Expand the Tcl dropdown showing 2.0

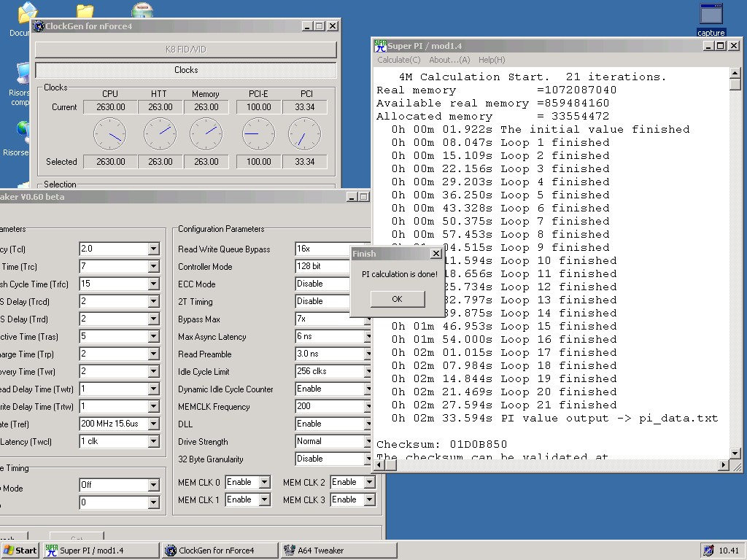point(153,249)
